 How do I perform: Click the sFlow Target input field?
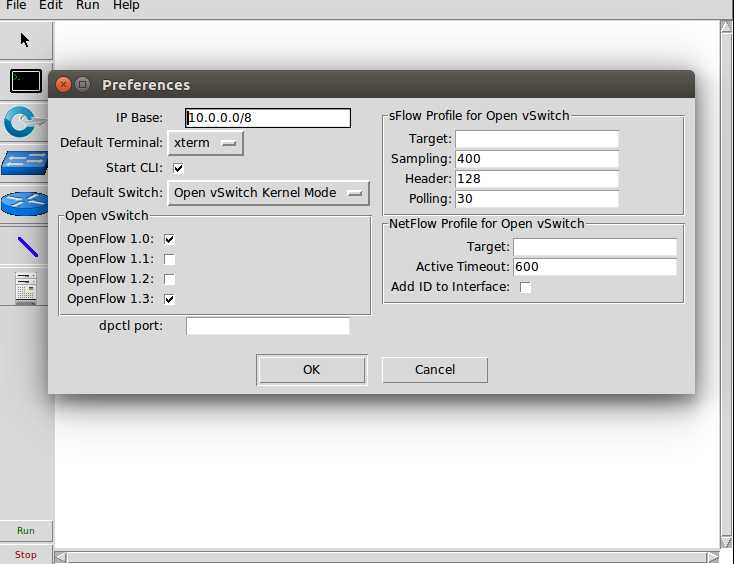click(537, 139)
